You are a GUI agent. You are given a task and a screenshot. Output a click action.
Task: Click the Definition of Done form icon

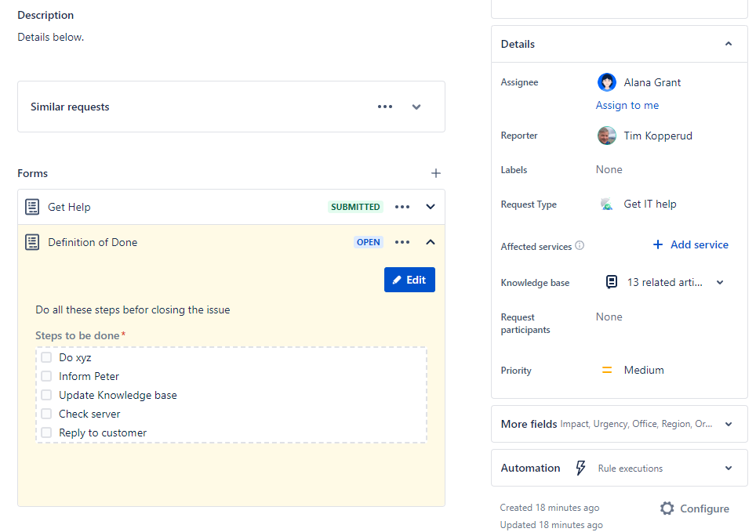tap(32, 242)
